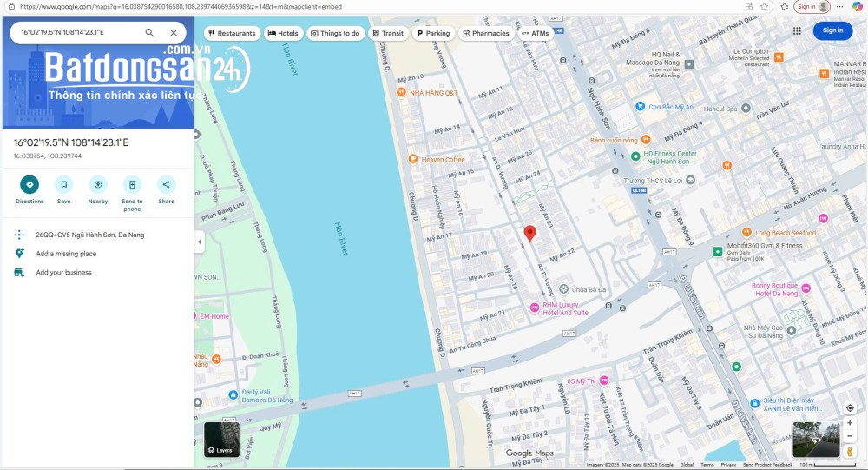
Task: Click Terms link in map footer
Action: (x=707, y=465)
